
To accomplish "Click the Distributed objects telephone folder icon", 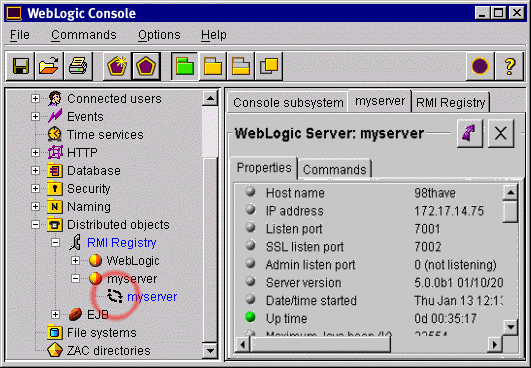I will (x=55, y=224).
